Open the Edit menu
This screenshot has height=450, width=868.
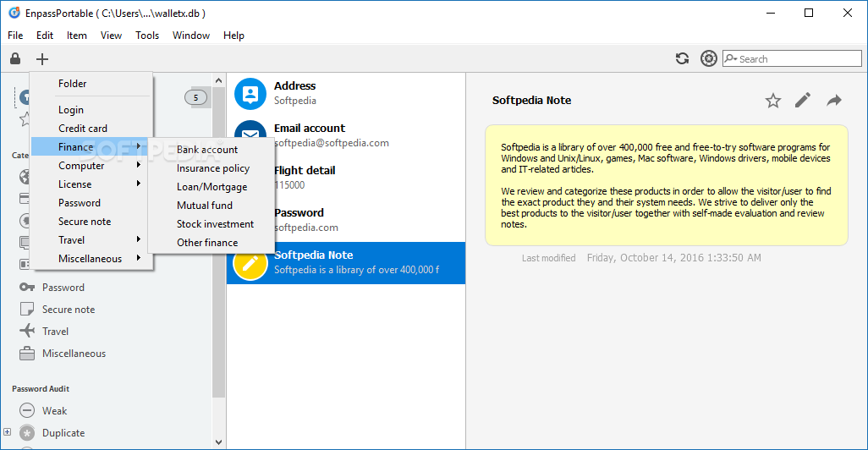(45, 36)
